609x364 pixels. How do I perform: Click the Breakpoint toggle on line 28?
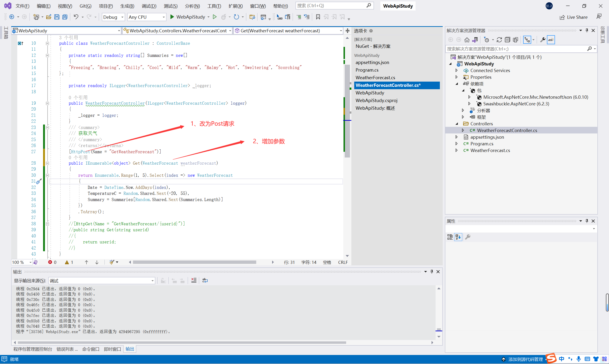click(20, 163)
